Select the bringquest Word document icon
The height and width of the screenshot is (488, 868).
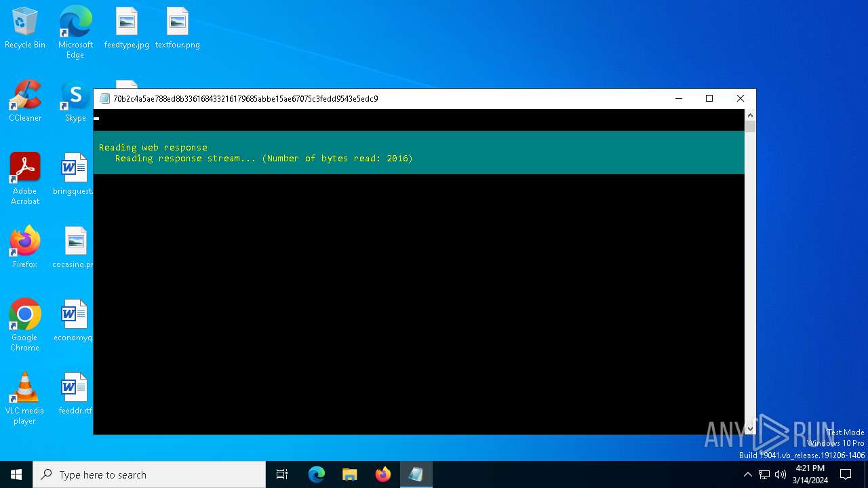click(74, 175)
